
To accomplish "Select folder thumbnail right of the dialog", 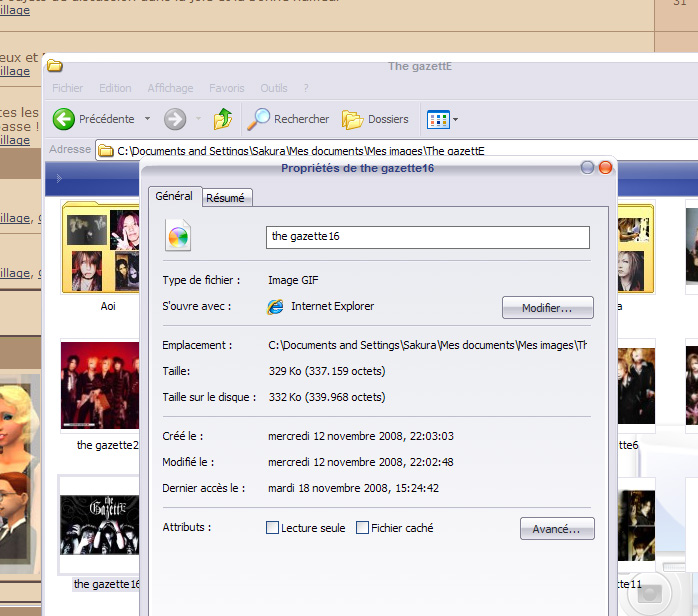I will click(x=636, y=248).
